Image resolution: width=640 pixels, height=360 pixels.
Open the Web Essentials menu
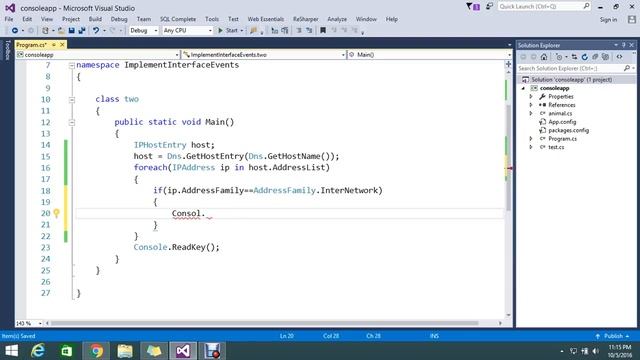tap(265, 19)
